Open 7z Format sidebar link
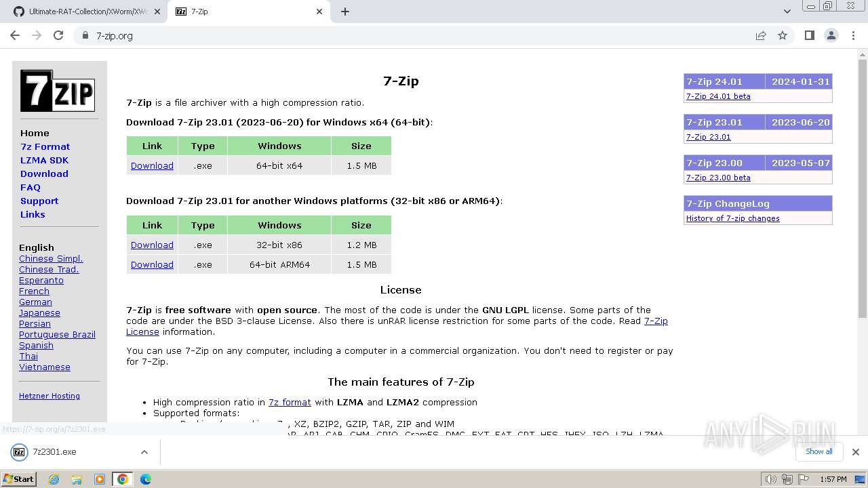868x488 pixels. point(45,146)
